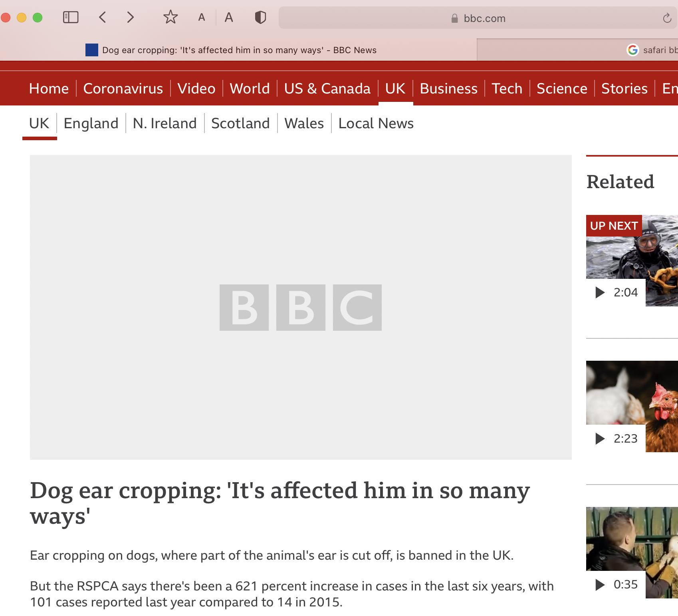Open the N. Ireland sub-section
678x616 pixels.
165,123
